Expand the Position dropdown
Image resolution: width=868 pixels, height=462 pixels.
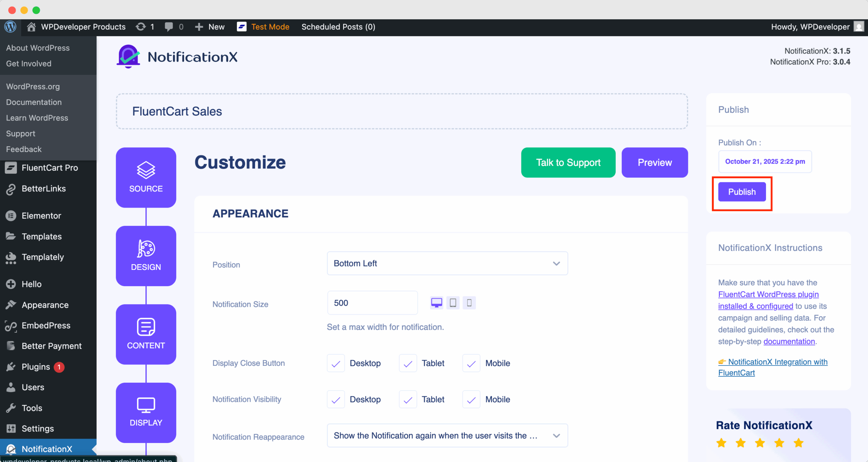[x=447, y=264]
